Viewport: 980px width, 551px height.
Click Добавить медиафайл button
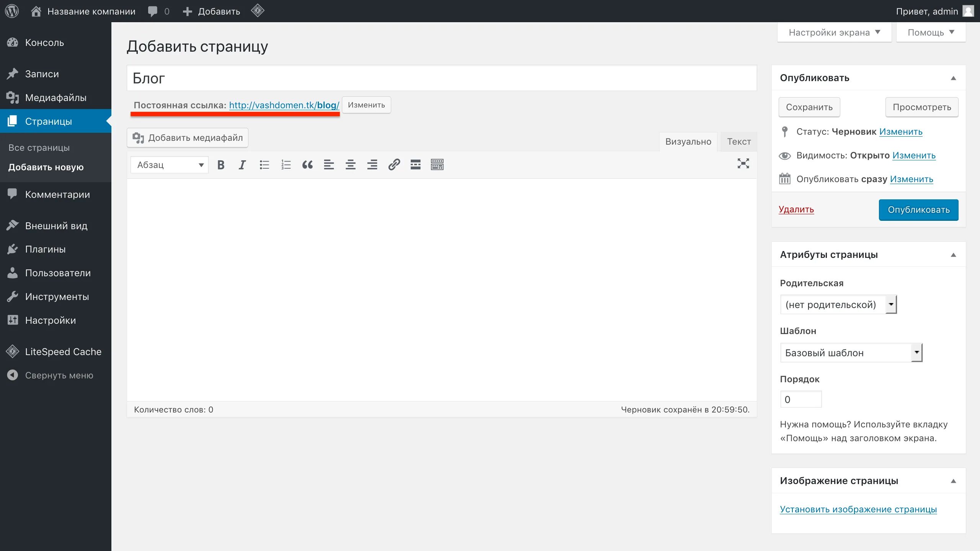pos(188,138)
